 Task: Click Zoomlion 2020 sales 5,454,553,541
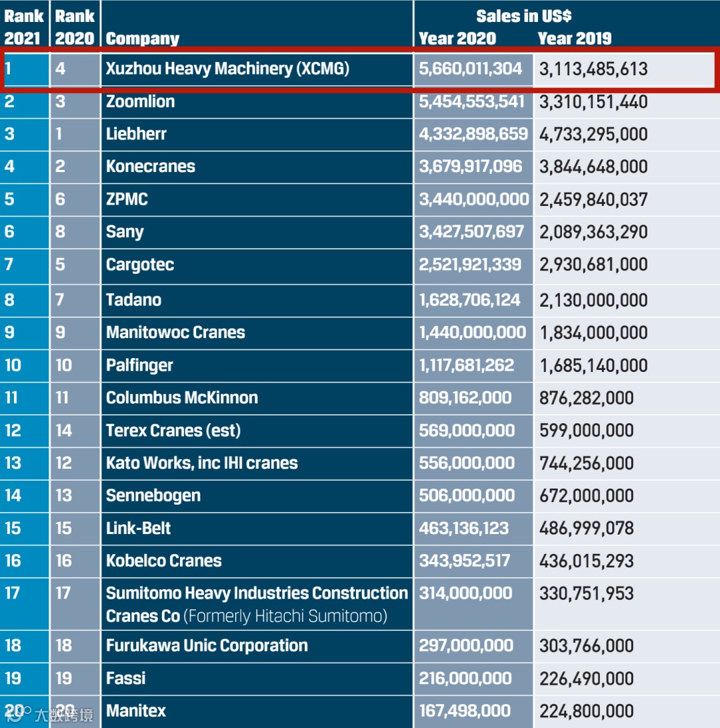[471, 102]
